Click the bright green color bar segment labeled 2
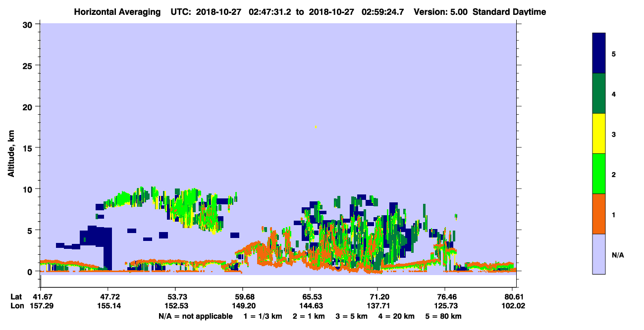Screen dimensions: 644x330 [x=598, y=174]
